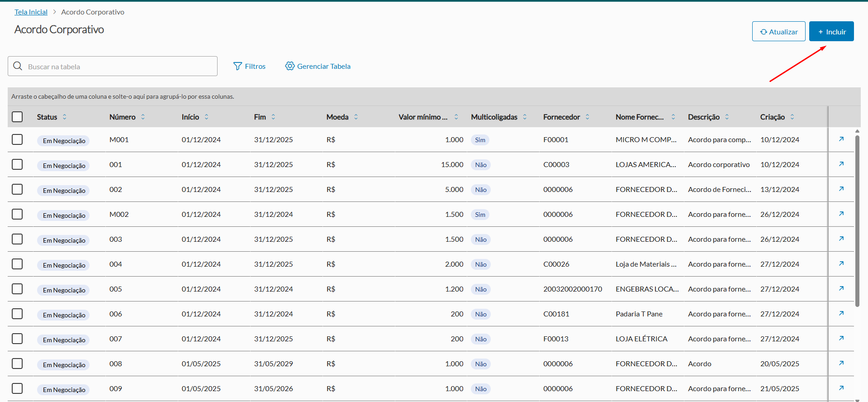Image resolution: width=868 pixels, height=402 pixels.
Task: Open agreement 009 details arrow icon
Action: 841,388
